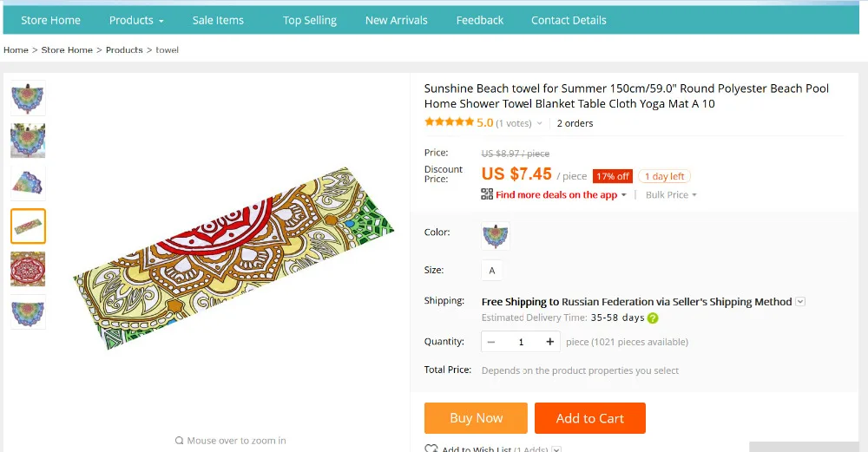The height and width of the screenshot is (452, 868).
Task: Click the five-star rating icons
Action: pos(449,123)
